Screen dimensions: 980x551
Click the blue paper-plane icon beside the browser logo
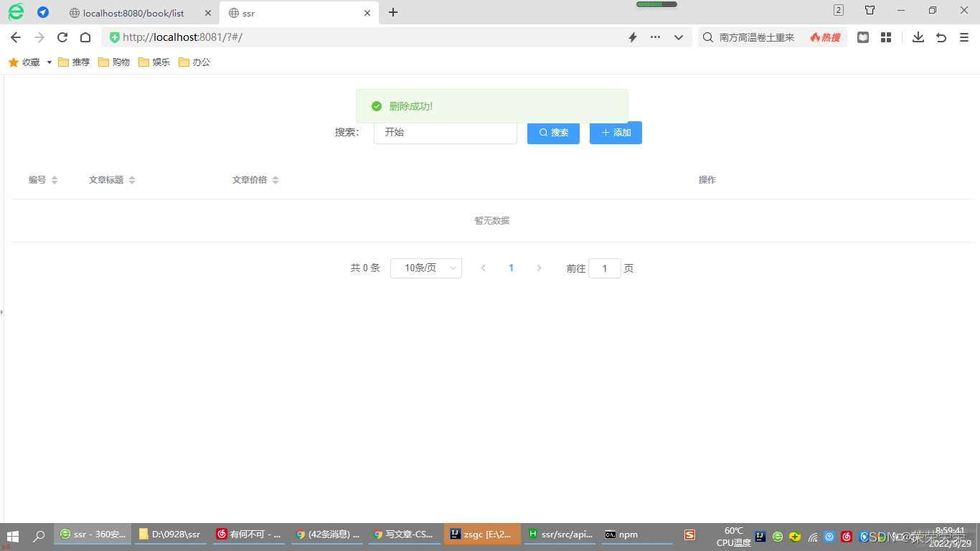43,12
